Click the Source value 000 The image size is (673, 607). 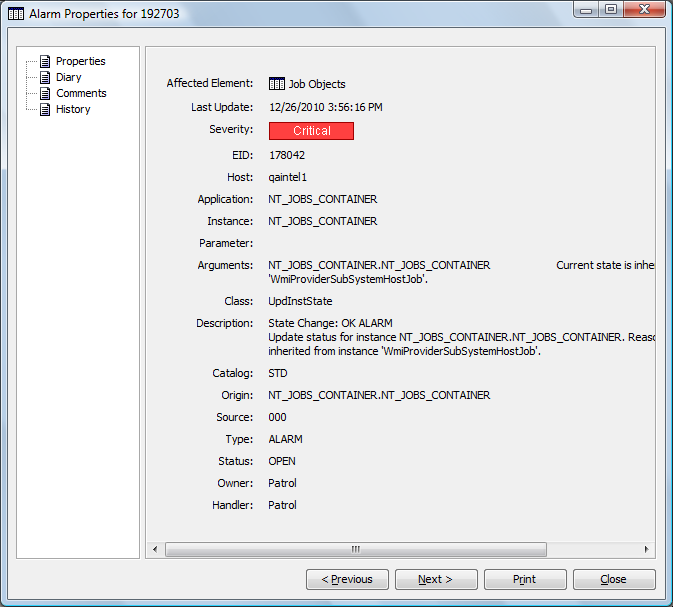tap(277, 417)
